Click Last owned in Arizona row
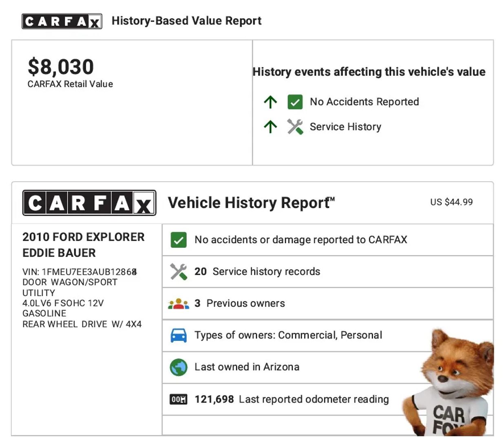The width and height of the screenshot is (504, 440). click(327, 367)
